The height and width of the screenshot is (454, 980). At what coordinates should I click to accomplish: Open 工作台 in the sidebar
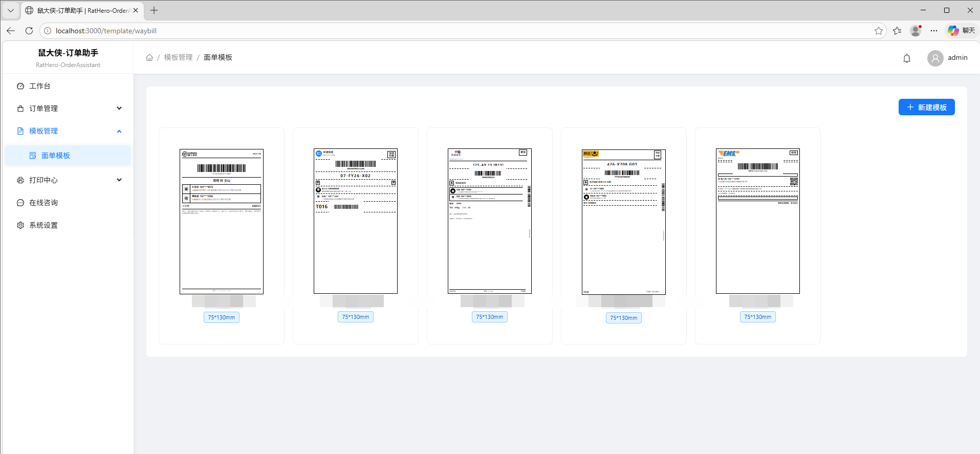click(x=40, y=86)
